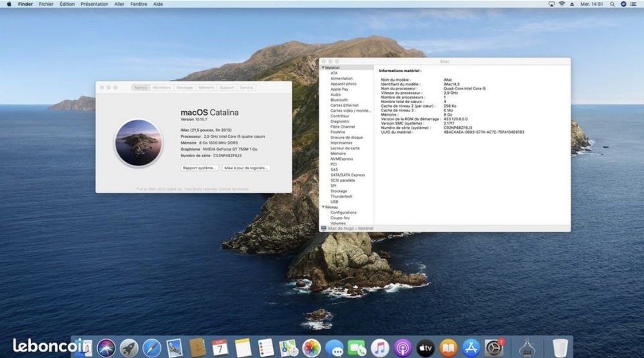The image size is (644, 358).
Task: Open the Fichier menu
Action: coord(46,4)
